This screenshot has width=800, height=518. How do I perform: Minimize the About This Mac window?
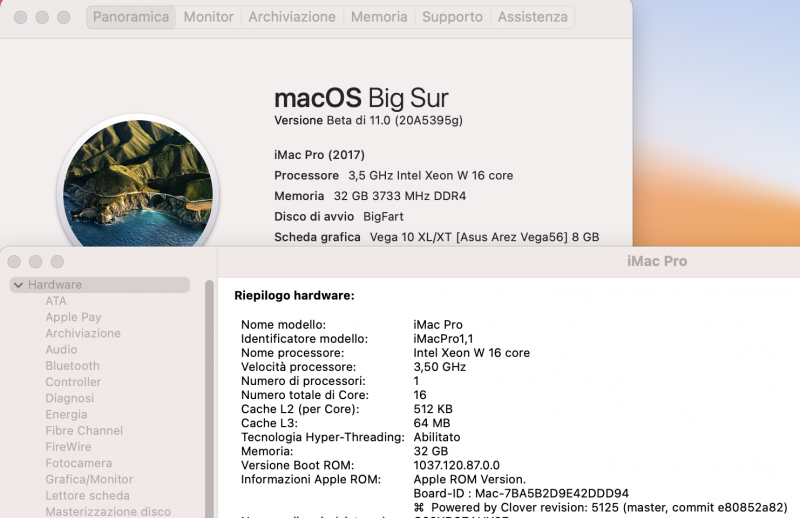pyautogui.click(x=42, y=17)
